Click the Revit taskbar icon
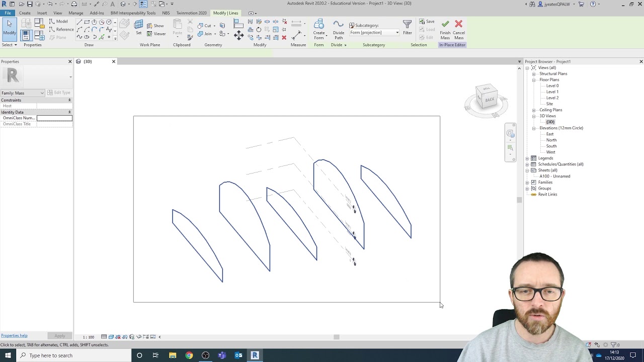The height and width of the screenshot is (362, 644). point(255,355)
